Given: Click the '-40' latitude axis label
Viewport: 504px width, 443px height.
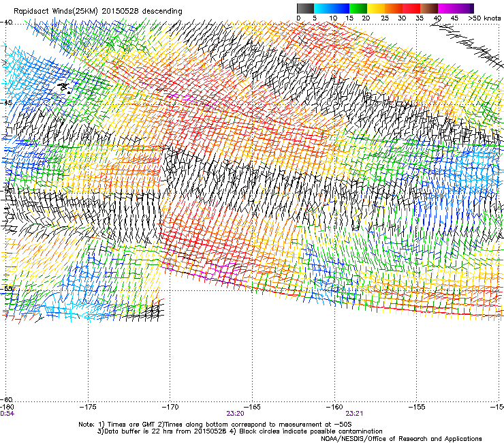Looking at the screenshot, I should click(6, 22).
